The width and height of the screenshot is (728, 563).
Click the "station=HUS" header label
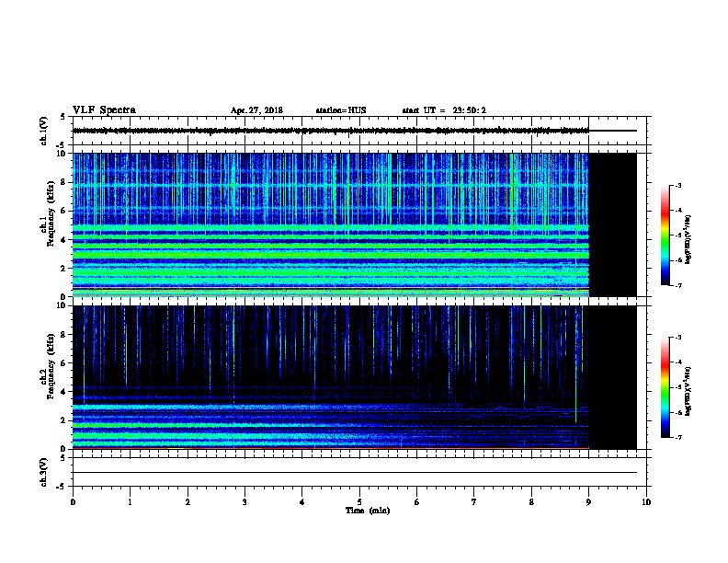click(x=341, y=110)
